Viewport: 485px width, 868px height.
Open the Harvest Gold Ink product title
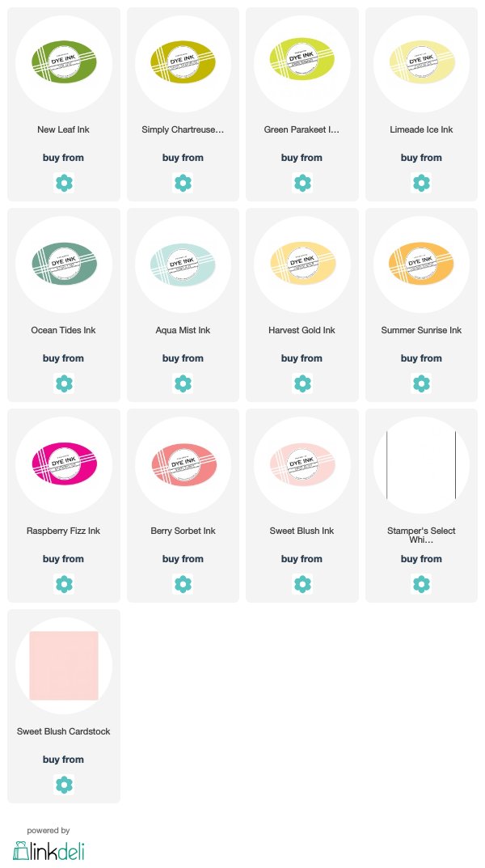click(302, 330)
